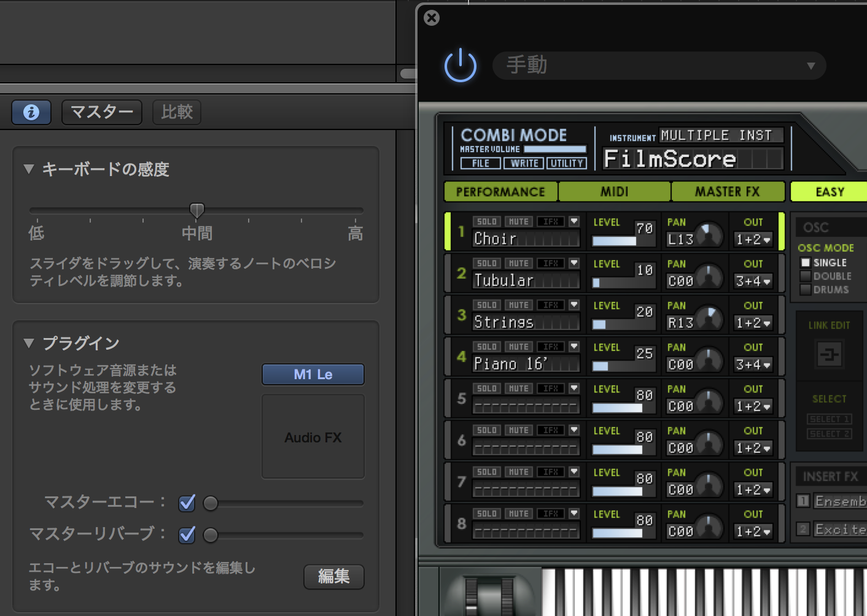Image resolution: width=867 pixels, height=616 pixels.
Task: Change the OUT routing dropdown for Piano 16'
Action: [753, 364]
